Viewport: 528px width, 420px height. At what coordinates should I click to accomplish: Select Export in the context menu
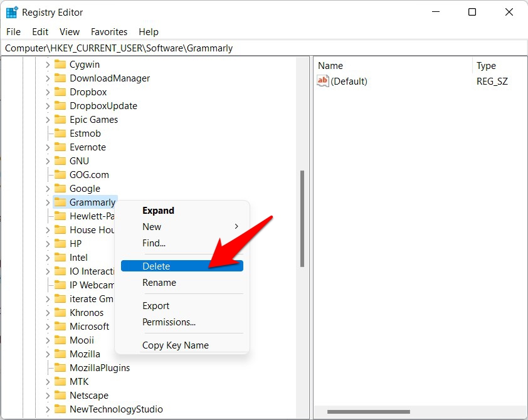(x=156, y=306)
